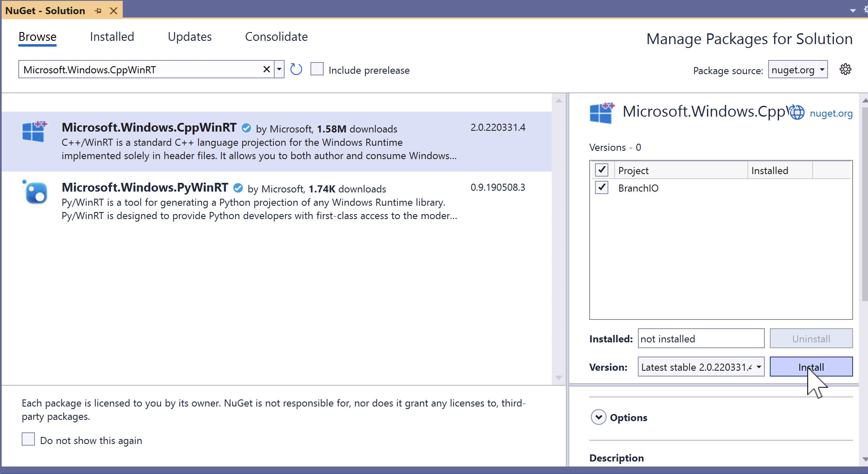This screenshot has width=868, height=474.
Task: Pin the NuGet - Solution tab
Action: [x=98, y=11]
